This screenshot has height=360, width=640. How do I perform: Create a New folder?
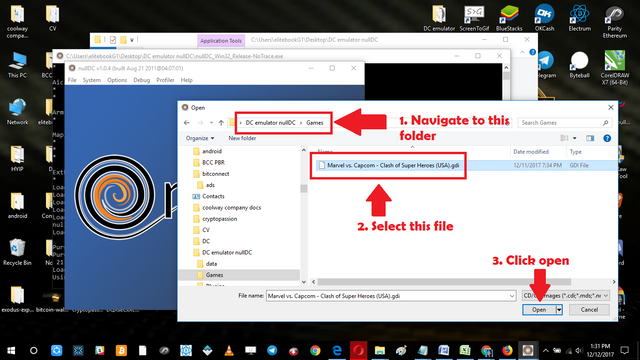(242, 138)
